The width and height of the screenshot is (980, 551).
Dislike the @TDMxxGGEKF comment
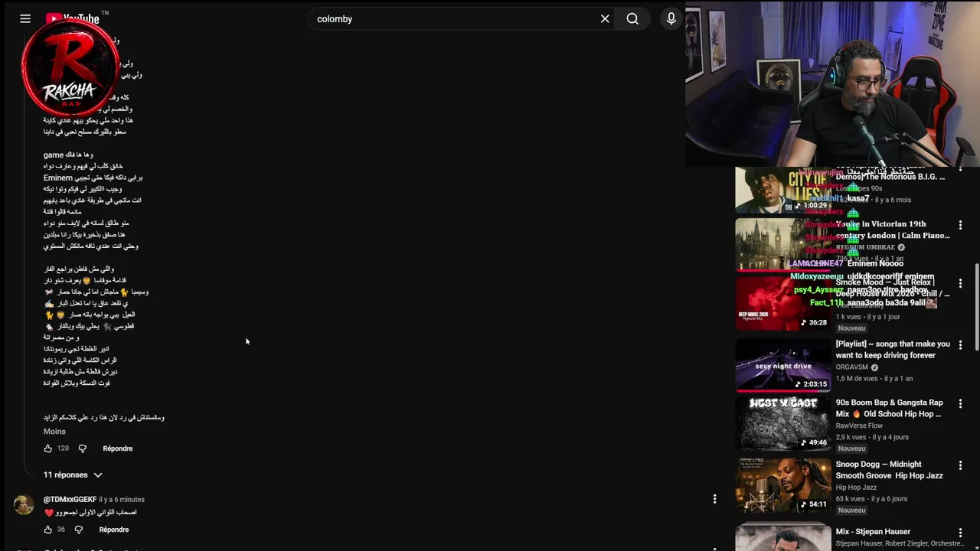[78, 530]
